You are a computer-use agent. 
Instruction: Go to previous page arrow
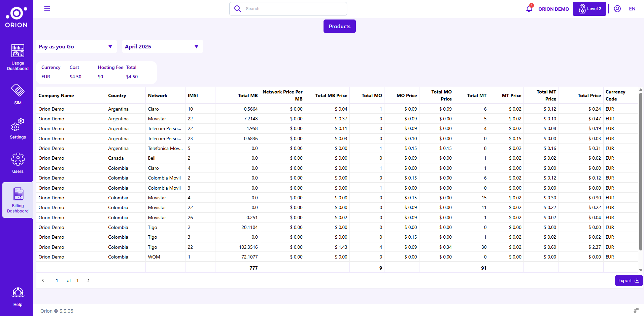click(x=43, y=280)
